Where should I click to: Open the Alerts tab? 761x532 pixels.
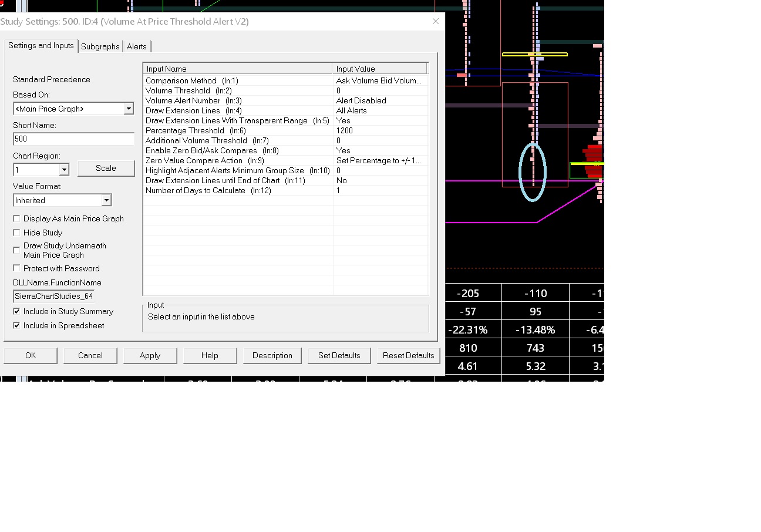click(137, 46)
